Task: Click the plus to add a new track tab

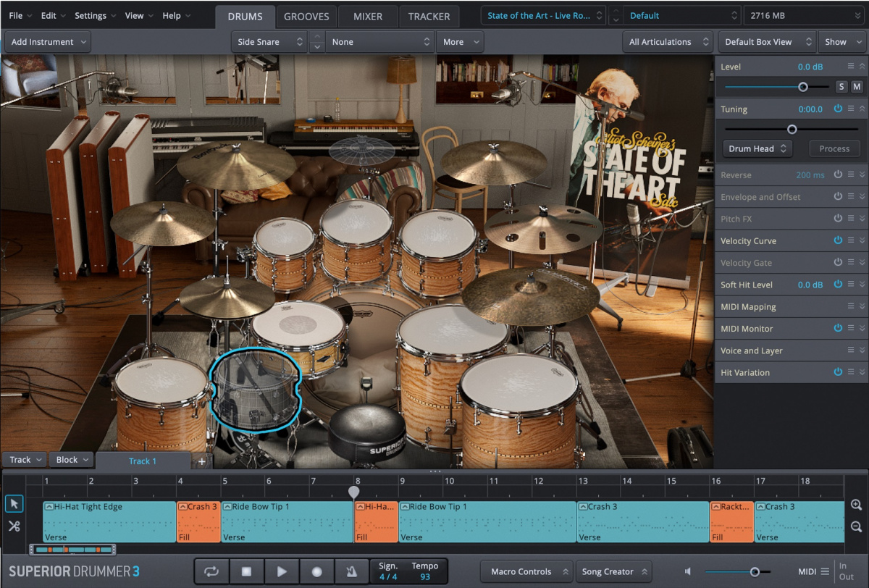Action: click(202, 461)
